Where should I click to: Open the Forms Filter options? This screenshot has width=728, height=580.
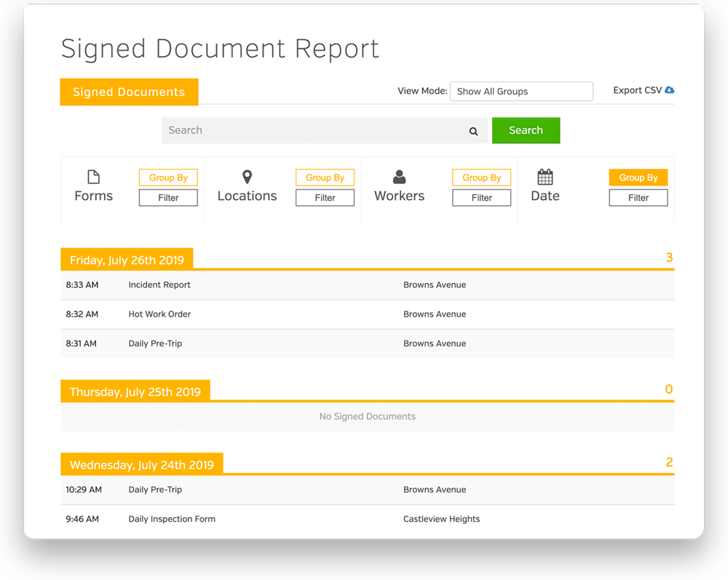coord(168,197)
